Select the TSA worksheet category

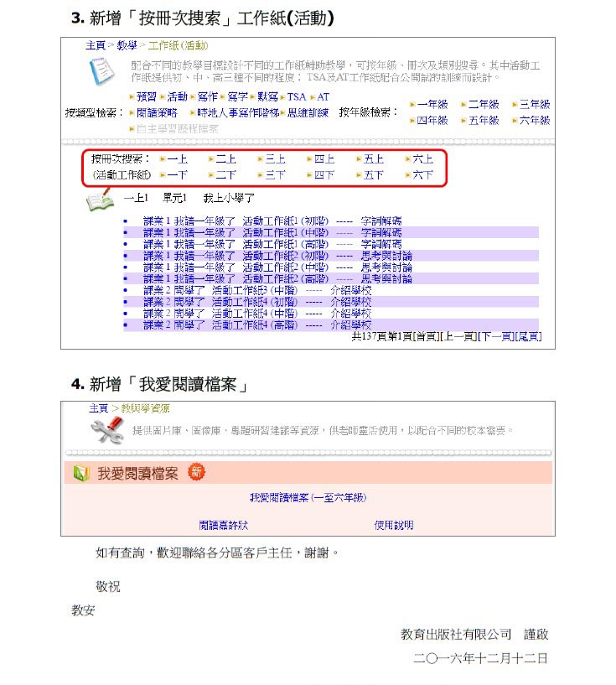[x=297, y=97]
